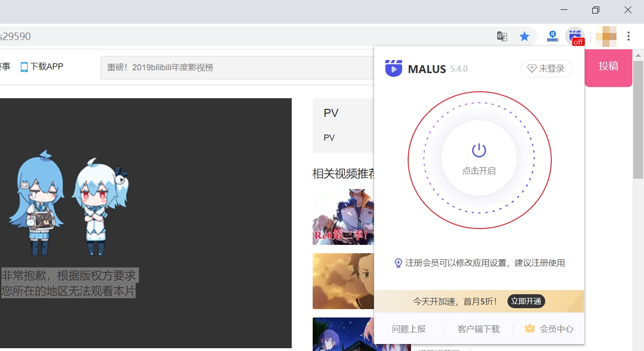Click the phone icon beside 下载APP

point(24,67)
